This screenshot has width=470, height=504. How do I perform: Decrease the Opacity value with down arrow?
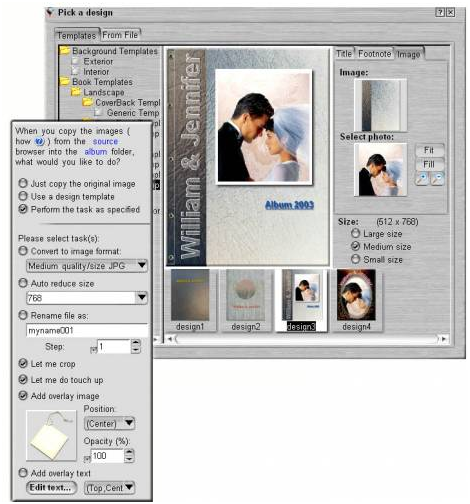129,459
